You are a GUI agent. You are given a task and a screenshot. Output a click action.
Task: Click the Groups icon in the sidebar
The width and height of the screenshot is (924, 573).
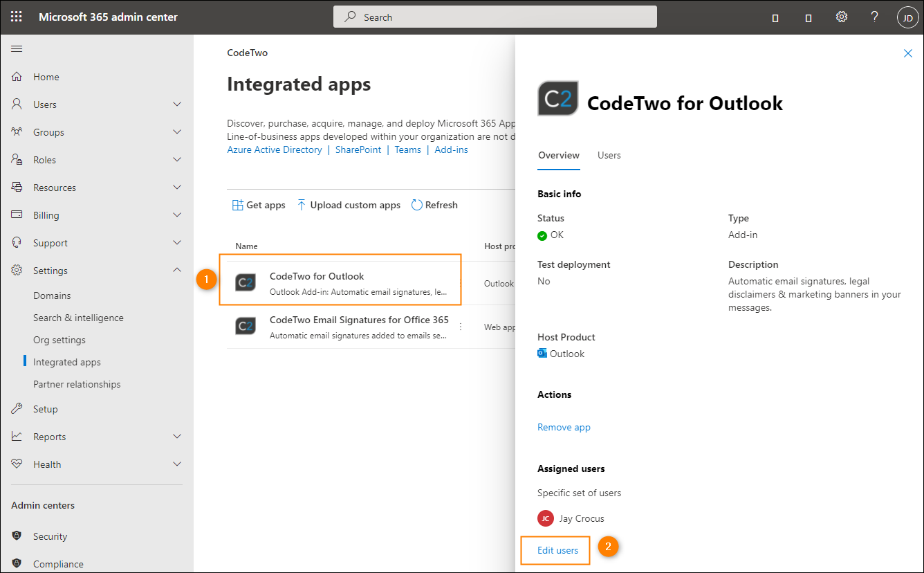pos(17,132)
